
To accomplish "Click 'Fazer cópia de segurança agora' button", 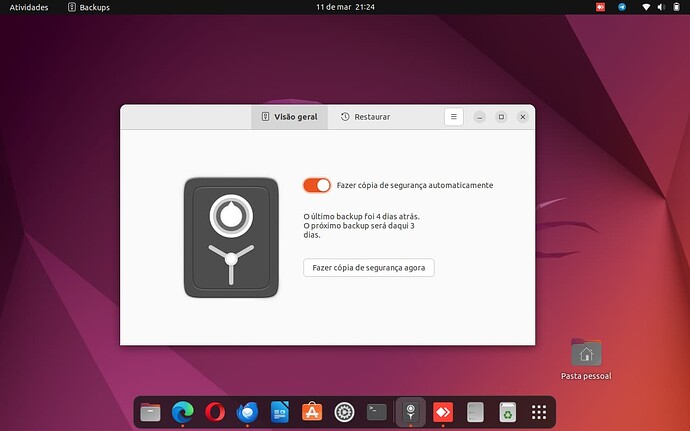I will [x=369, y=268].
